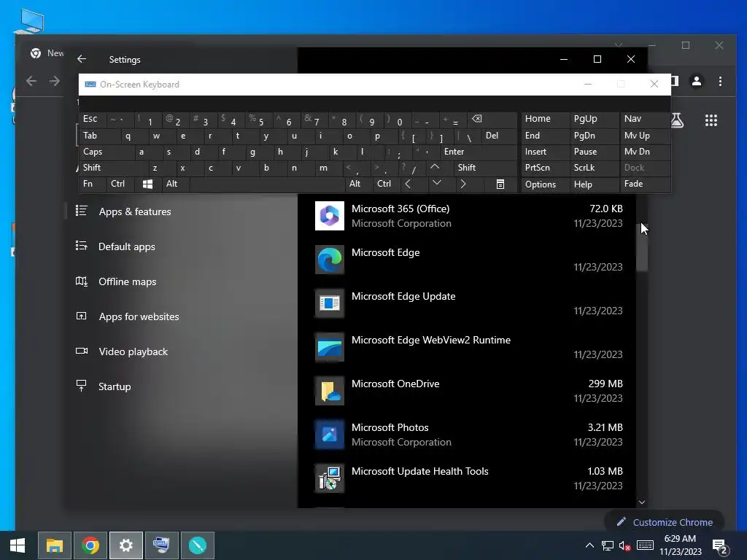Select the Microsoft OneDrive app icon

point(329,391)
